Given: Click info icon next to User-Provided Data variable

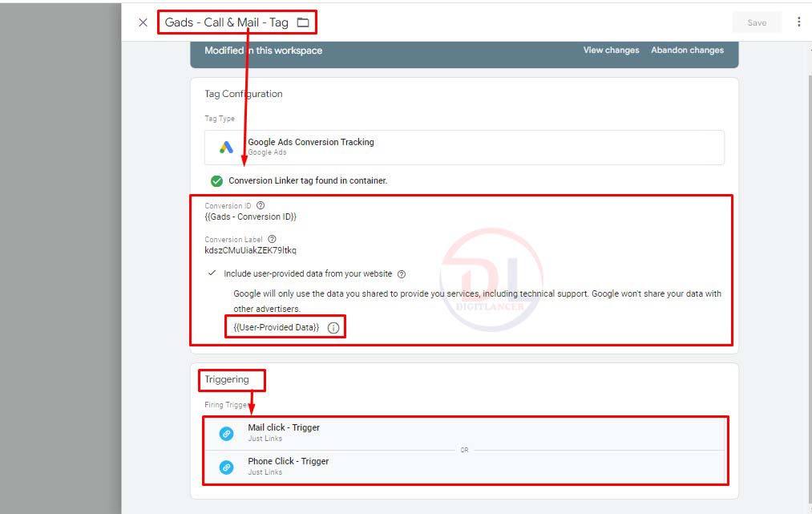Looking at the screenshot, I should tap(333, 327).
